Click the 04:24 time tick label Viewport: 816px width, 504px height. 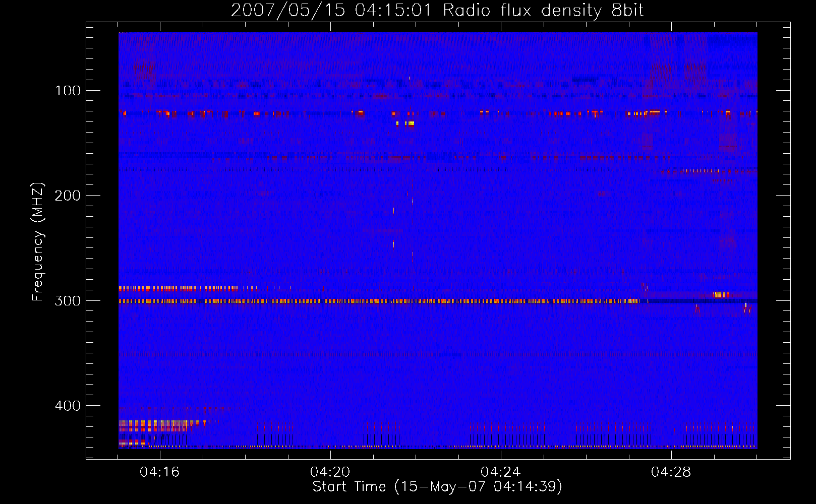(501, 472)
